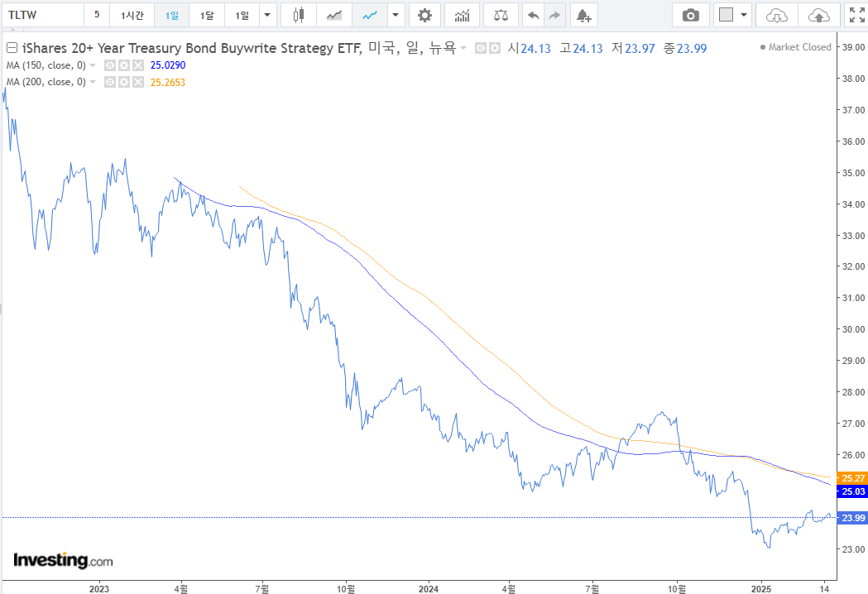Open the indicators icon in toolbar

462,15
